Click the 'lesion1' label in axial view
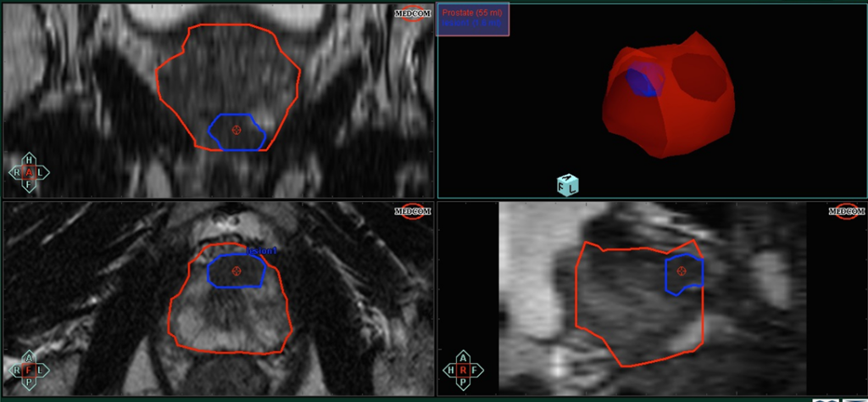Image resolution: width=868 pixels, height=402 pixels. point(261,251)
